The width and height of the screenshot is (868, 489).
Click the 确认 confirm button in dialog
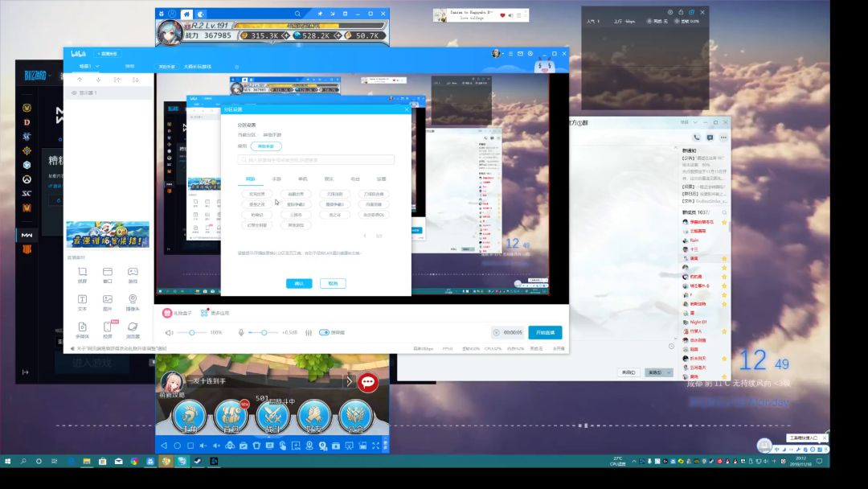coord(299,283)
